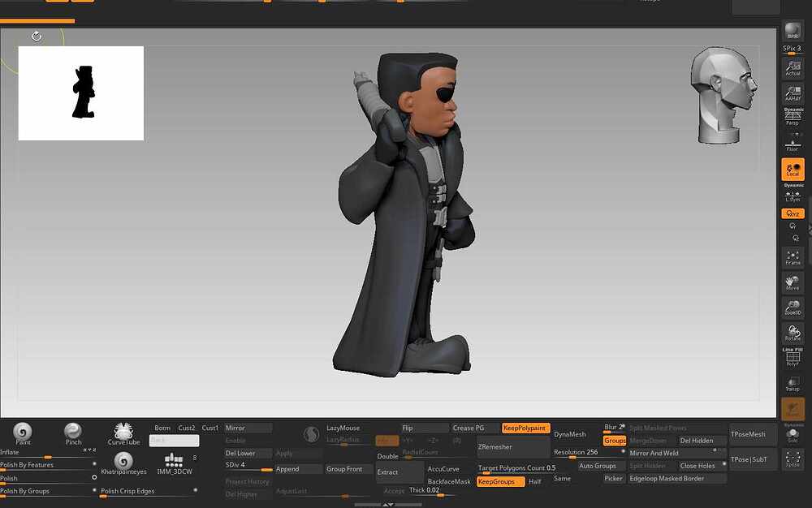Click the Solo mode icon

[x=793, y=434]
